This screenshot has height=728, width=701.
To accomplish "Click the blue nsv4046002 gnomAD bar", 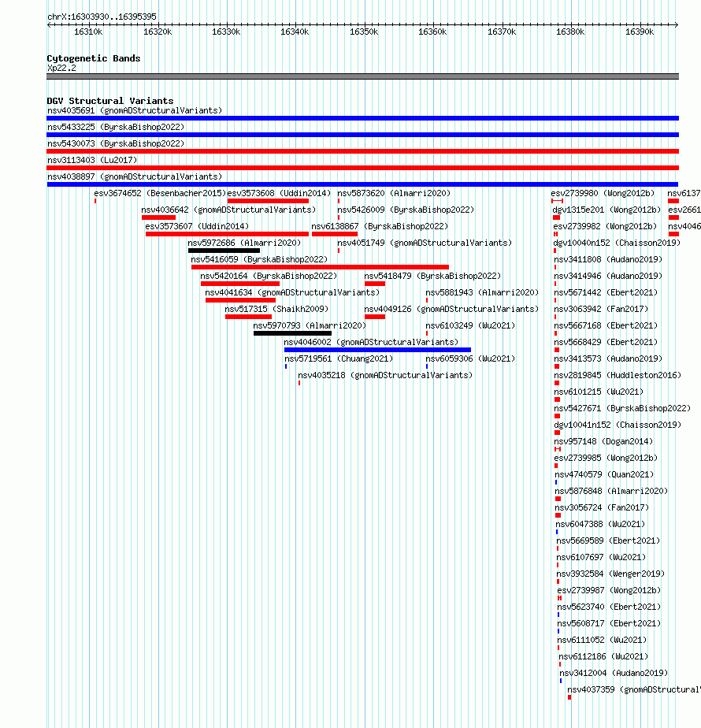I will click(x=377, y=350).
